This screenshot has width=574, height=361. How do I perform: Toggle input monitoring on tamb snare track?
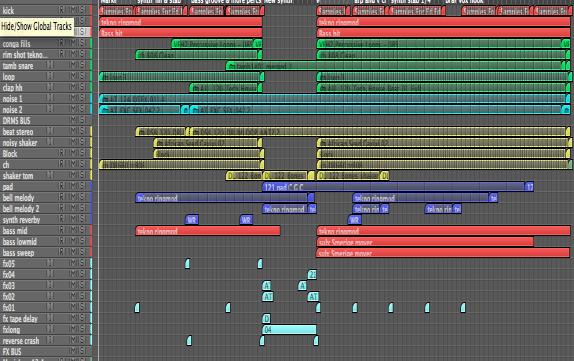(x=50, y=65)
